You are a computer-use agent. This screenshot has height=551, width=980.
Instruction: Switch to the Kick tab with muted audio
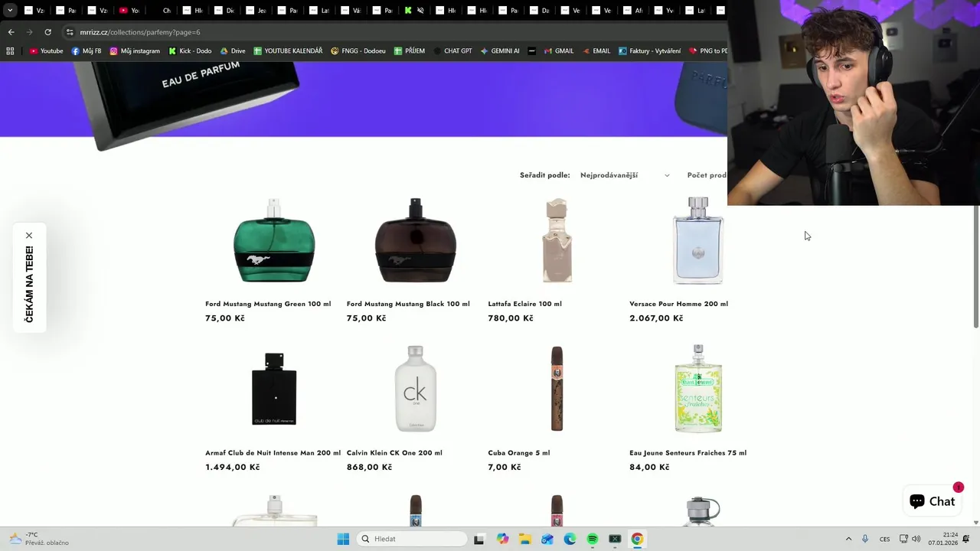click(x=414, y=11)
